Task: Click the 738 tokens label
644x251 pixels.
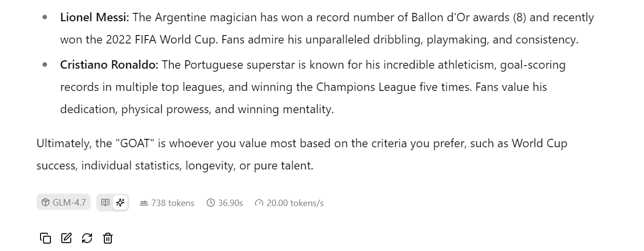Action: click(x=173, y=203)
